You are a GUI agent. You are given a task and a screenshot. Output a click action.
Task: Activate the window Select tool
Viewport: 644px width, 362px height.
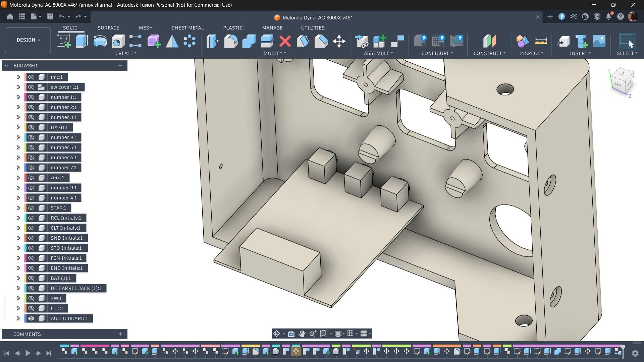click(627, 41)
